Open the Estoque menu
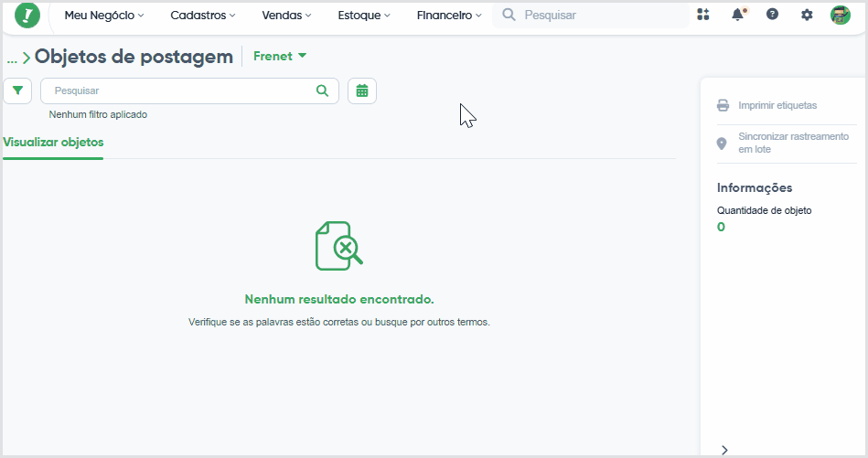Screen dimensions: 868x458 (364, 16)
